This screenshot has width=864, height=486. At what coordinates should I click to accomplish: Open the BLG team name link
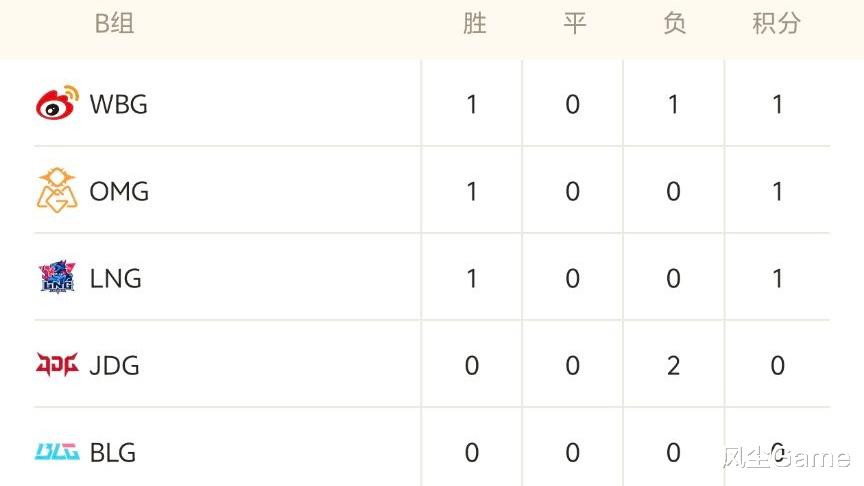113,452
